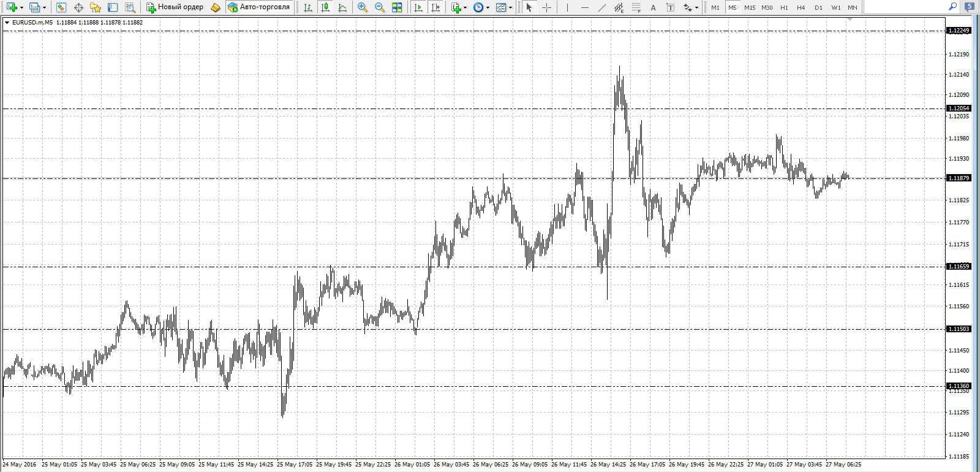Toggle the Data Window crosshair-circle icon
This screenshot has height=472, width=980.
click(x=78, y=7)
